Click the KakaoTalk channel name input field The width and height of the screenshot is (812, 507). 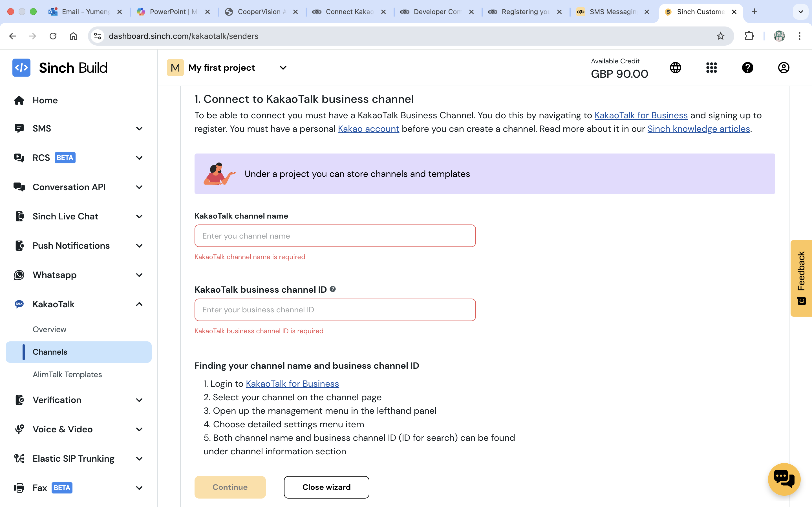(x=335, y=236)
